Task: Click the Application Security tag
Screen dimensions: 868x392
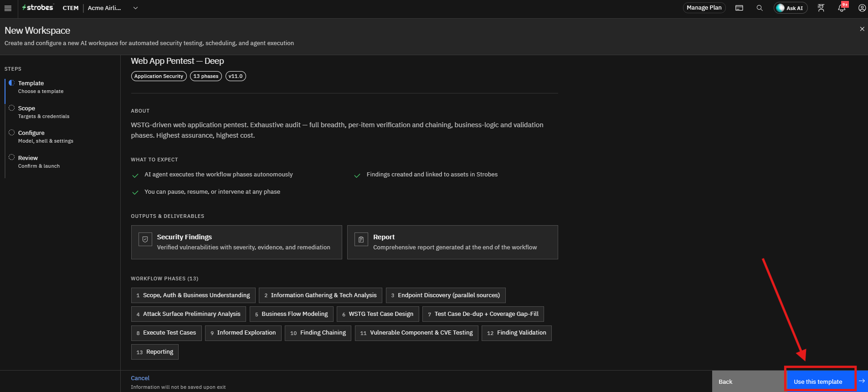Action: click(159, 76)
